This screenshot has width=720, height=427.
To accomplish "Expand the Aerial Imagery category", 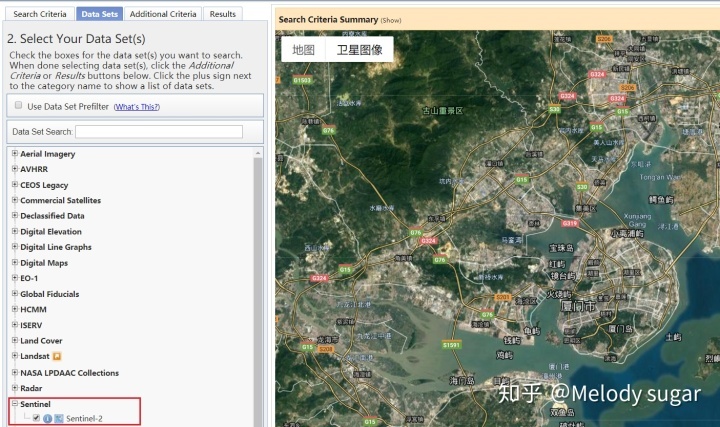I will [15, 153].
